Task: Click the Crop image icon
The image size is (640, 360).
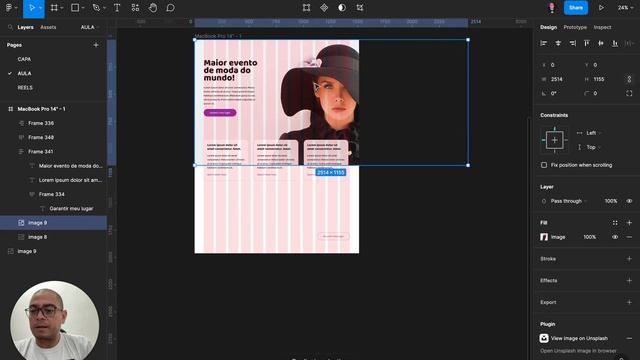Action: coord(360,8)
